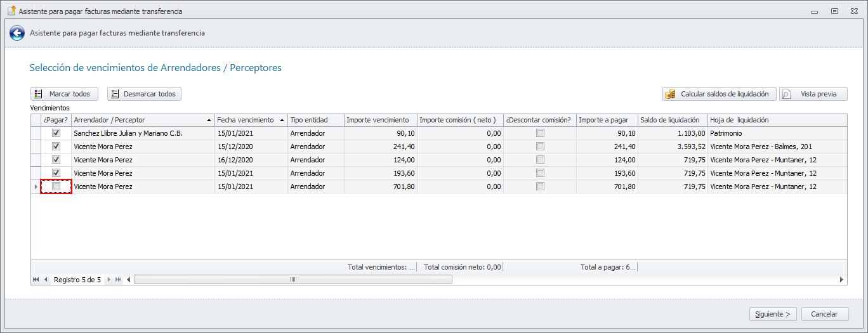This screenshot has width=868, height=333.
Task: Go to previous record in navigator
Action: pos(46,280)
